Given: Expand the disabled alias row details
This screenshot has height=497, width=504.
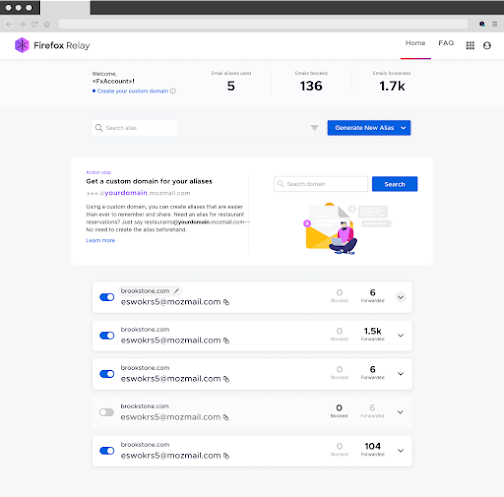Looking at the screenshot, I should point(401,412).
